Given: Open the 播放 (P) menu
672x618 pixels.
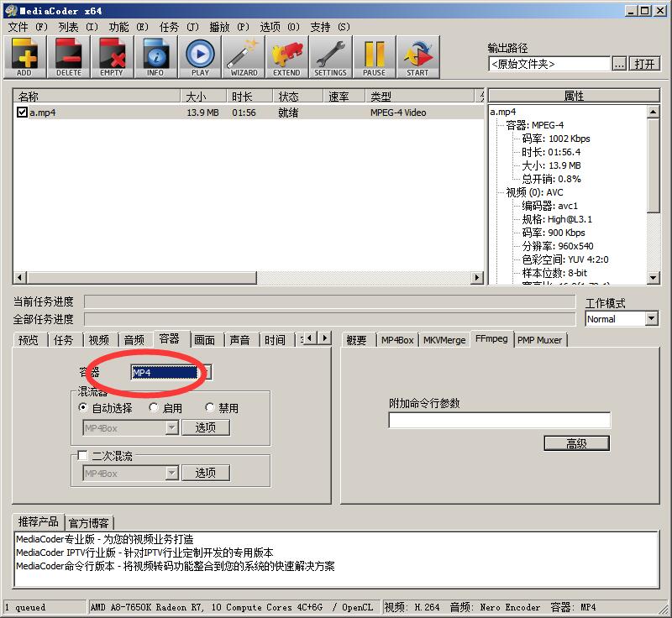Looking at the screenshot, I should tap(229, 27).
